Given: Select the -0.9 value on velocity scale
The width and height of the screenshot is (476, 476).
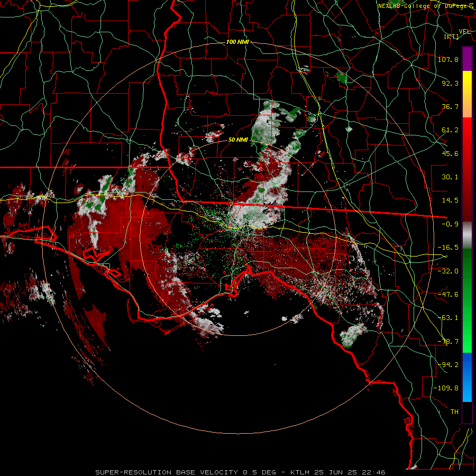Looking at the screenshot, I should (x=450, y=224).
